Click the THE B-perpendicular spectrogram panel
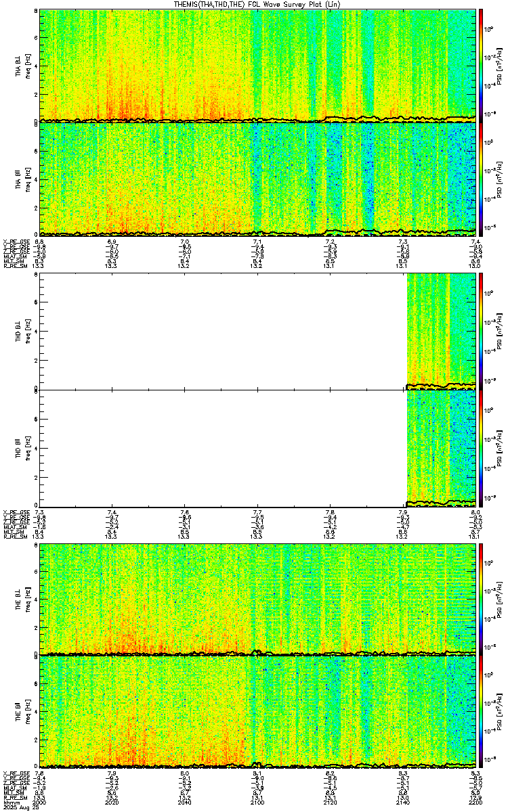The image size is (508, 812). click(257, 599)
